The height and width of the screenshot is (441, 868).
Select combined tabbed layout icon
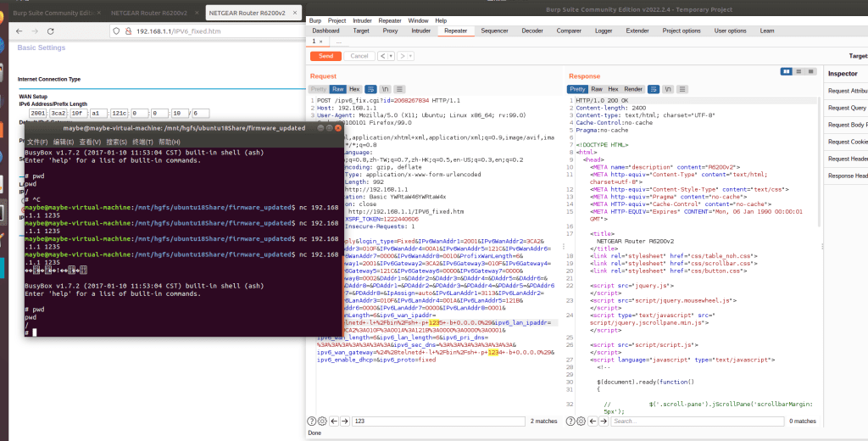810,71
